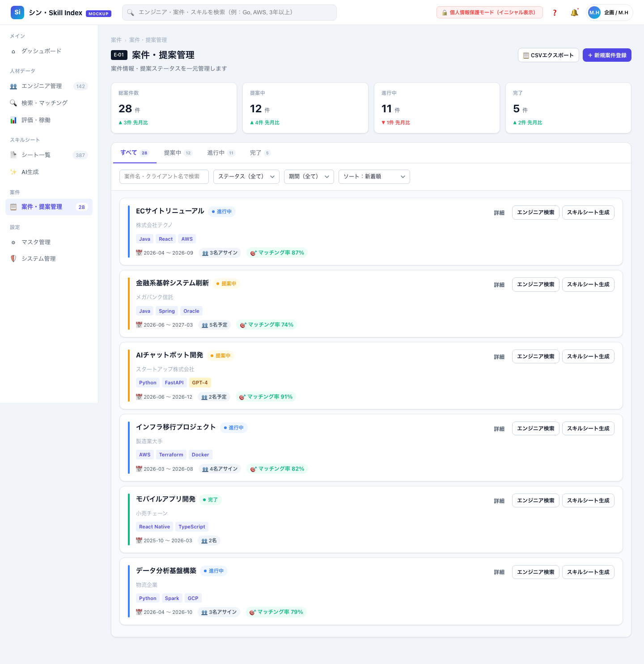Click the dashboard home icon in sidebar
The height and width of the screenshot is (664, 644).
click(x=13, y=51)
